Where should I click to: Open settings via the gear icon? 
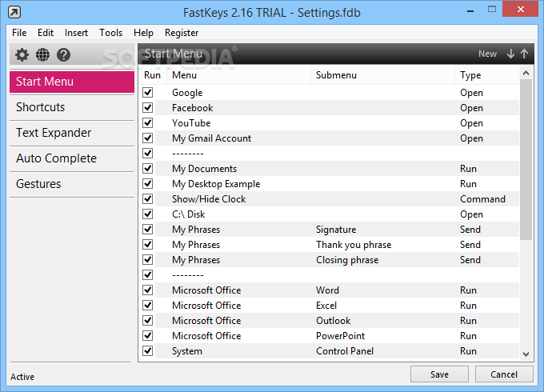click(22, 54)
